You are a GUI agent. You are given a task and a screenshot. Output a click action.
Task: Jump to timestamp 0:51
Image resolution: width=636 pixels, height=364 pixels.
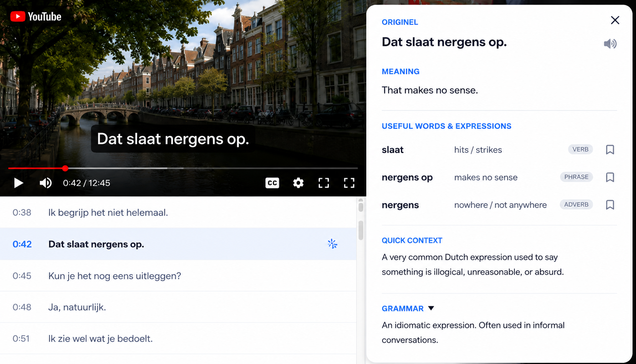coord(21,339)
